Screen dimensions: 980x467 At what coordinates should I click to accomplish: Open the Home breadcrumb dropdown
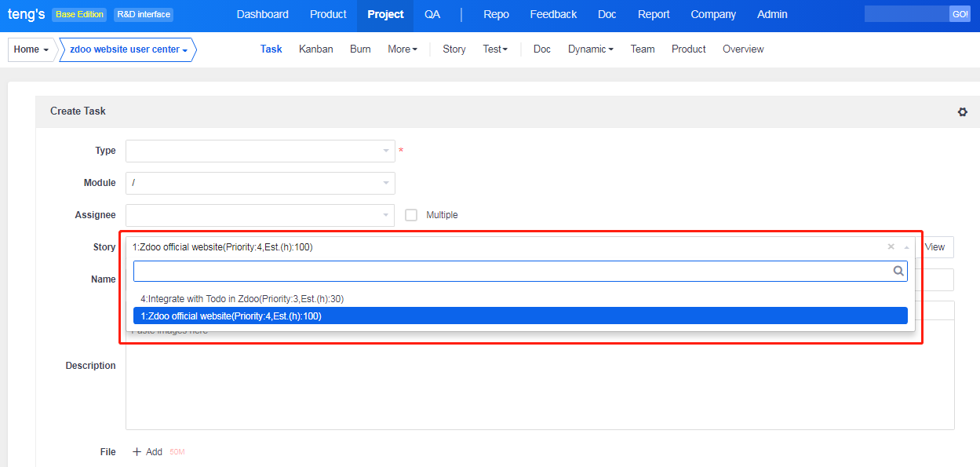(x=31, y=49)
